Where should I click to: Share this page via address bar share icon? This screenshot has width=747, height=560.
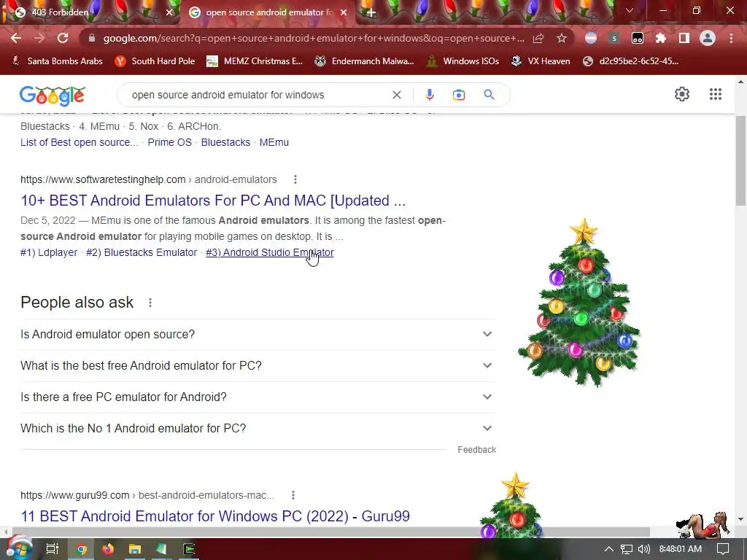[538, 38]
